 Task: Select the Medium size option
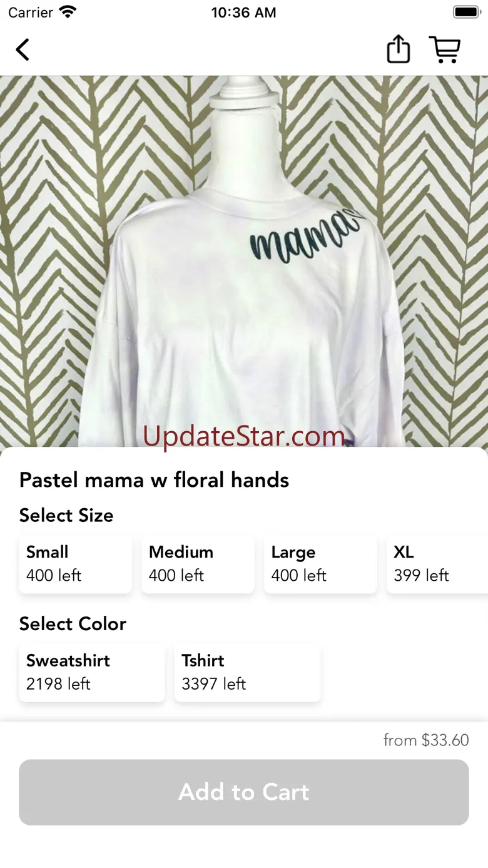[198, 564]
